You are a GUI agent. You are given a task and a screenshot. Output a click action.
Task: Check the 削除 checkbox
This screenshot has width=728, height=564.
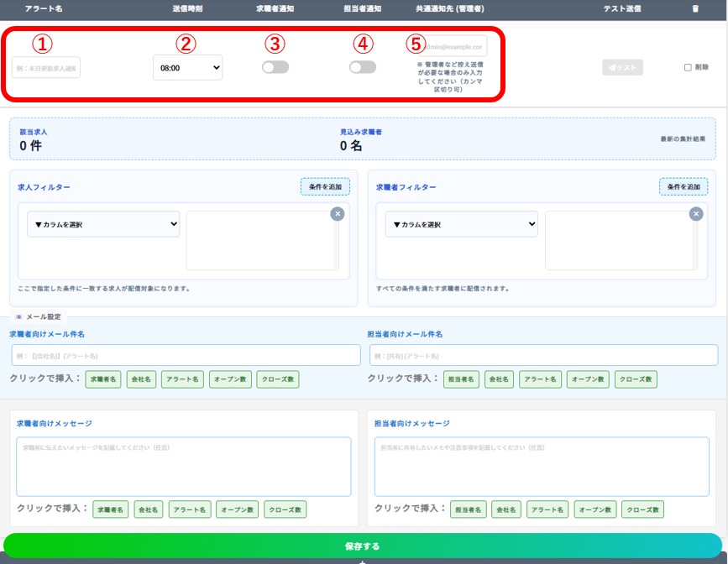[x=688, y=68]
